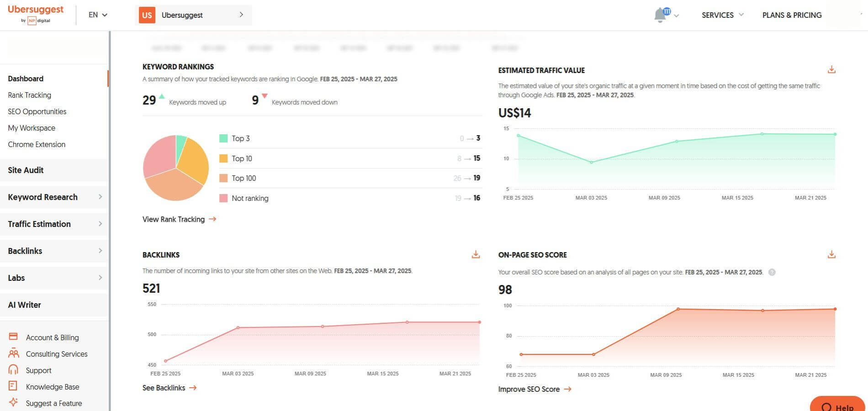Click the Consulting Services people icon
Screen dimensions: 868x411
14,353
